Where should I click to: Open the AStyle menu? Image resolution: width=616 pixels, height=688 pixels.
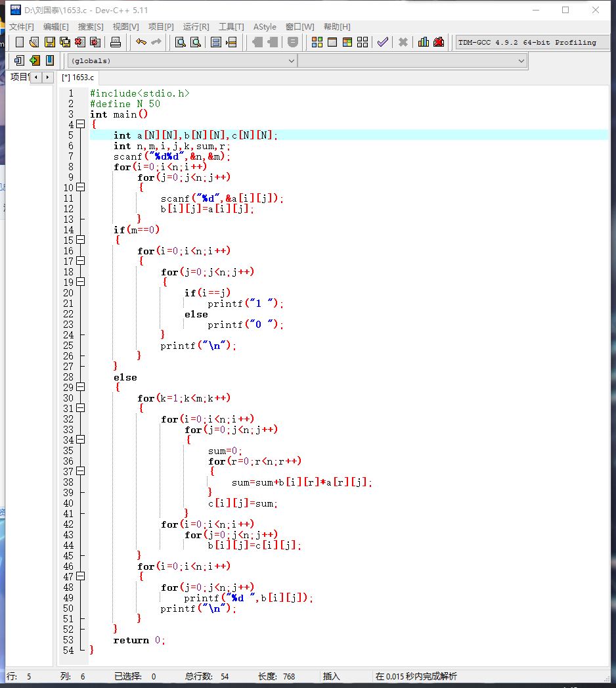[x=265, y=27]
